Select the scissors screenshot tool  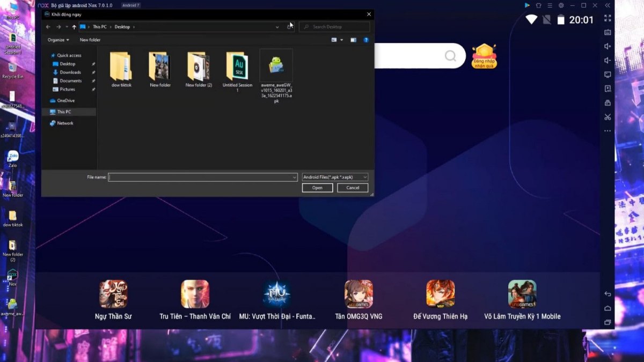[608, 117]
